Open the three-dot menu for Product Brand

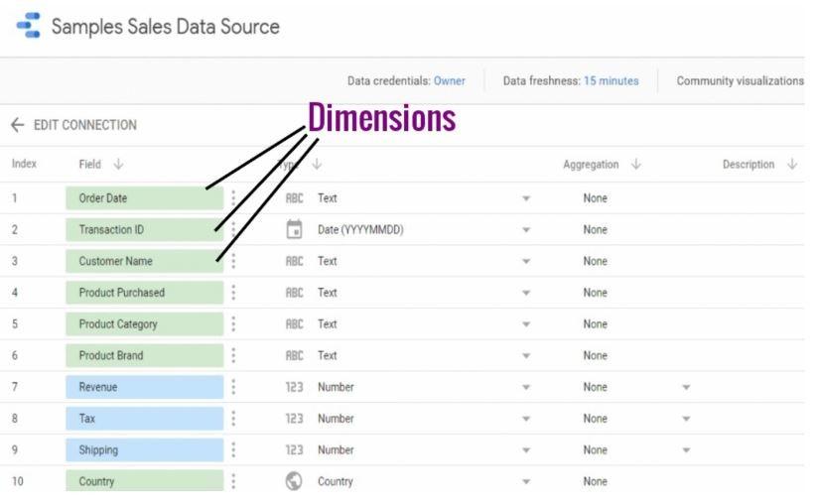233,355
